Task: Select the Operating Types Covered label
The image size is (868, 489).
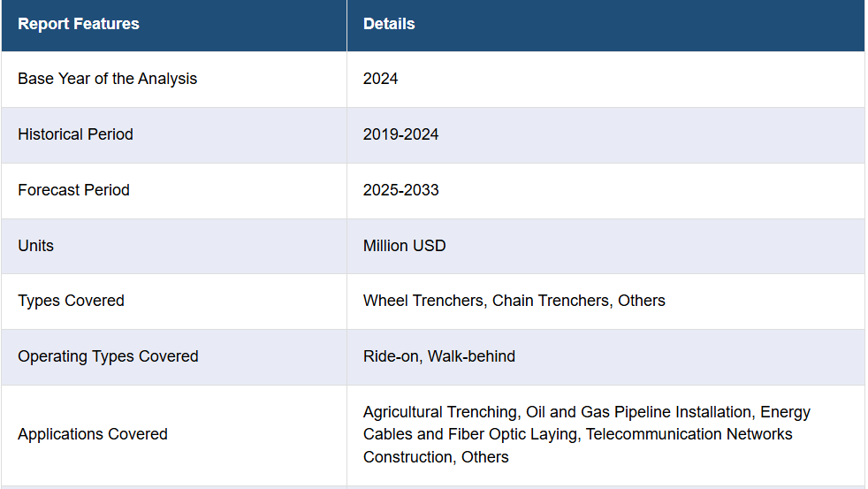Action: tap(108, 356)
